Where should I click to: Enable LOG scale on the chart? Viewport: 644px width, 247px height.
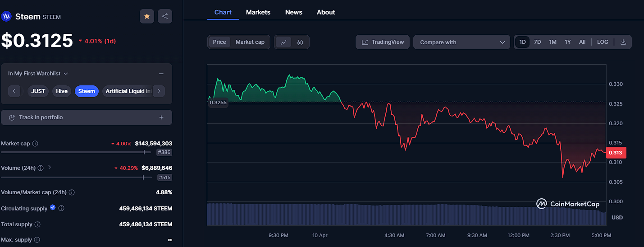coord(603,42)
